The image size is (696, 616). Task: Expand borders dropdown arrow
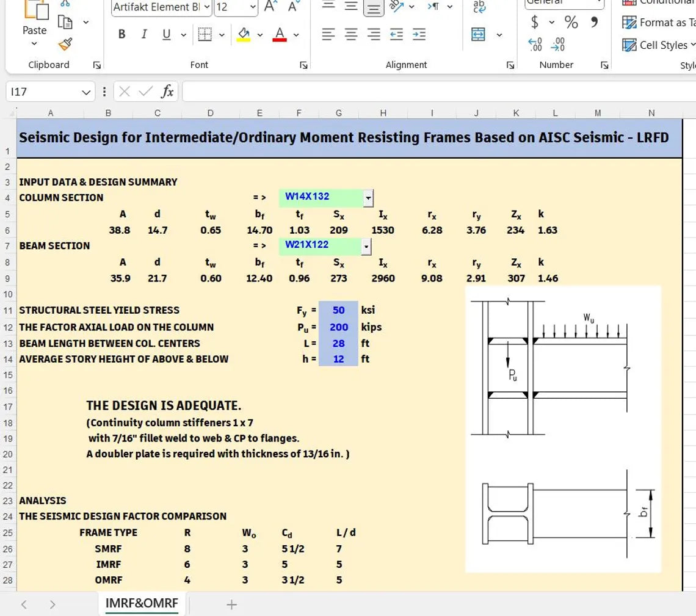(x=222, y=35)
